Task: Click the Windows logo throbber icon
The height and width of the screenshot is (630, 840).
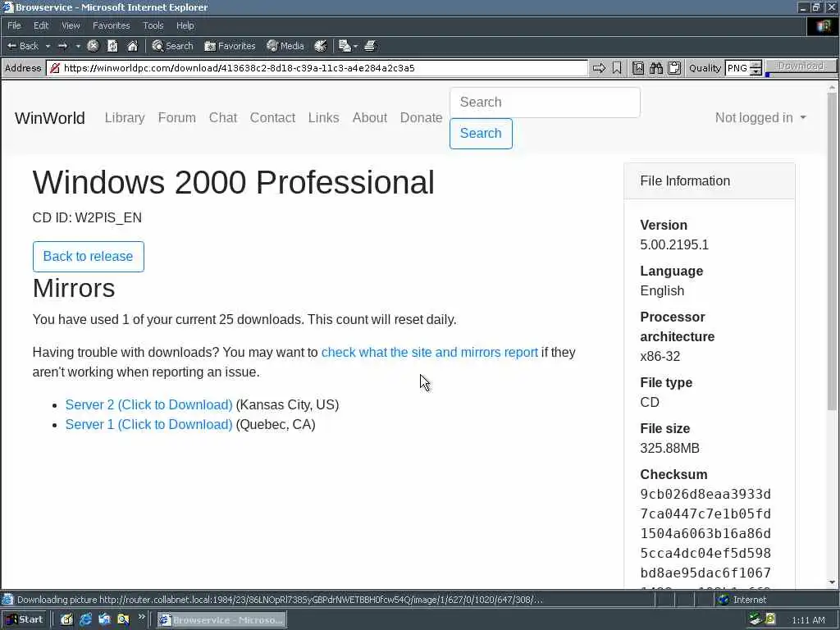Action: (x=823, y=25)
